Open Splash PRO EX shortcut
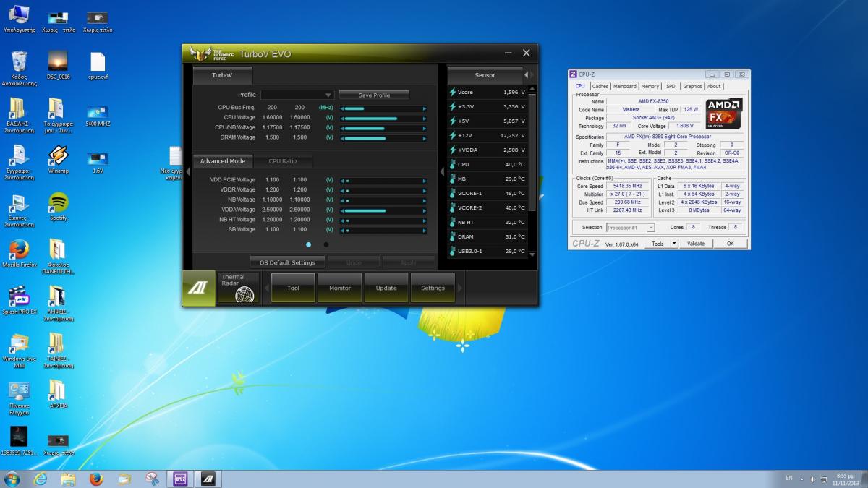This screenshot has width=868, height=488. [20, 301]
